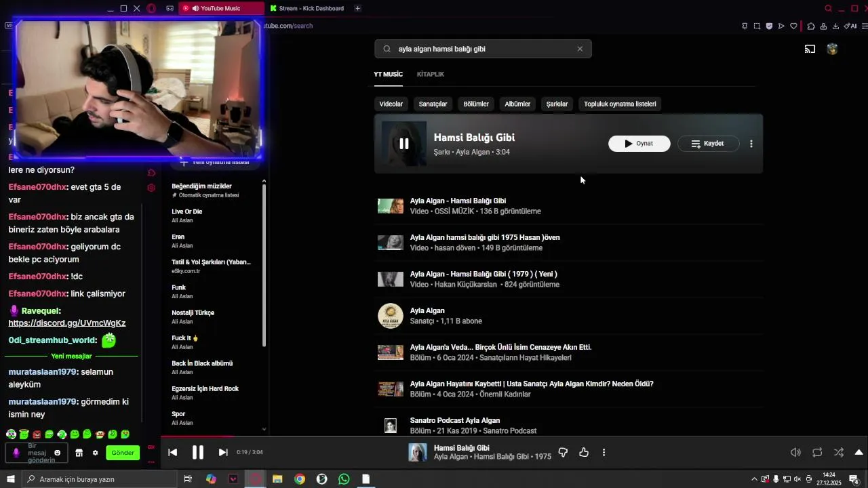The height and width of the screenshot is (488, 868).
Task: Click the Ayla Algan artist avatar thumbnail
Action: (391, 316)
